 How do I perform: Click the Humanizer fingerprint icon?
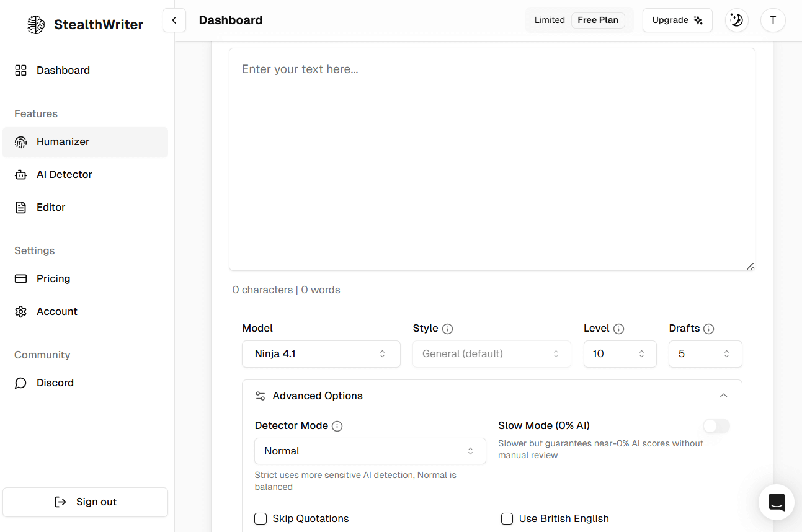pyautogui.click(x=21, y=142)
